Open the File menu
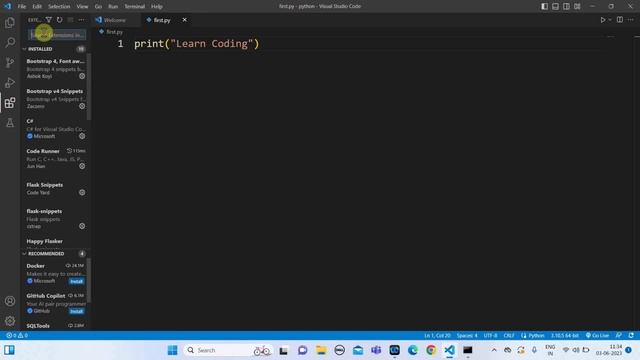The width and height of the screenshot is (640, 360). pyautogui.click(x=22, y=7)
